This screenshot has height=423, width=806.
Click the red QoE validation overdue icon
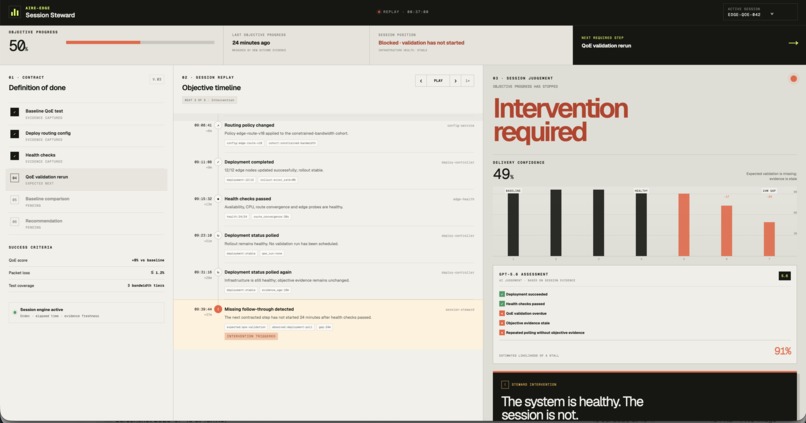502,314
